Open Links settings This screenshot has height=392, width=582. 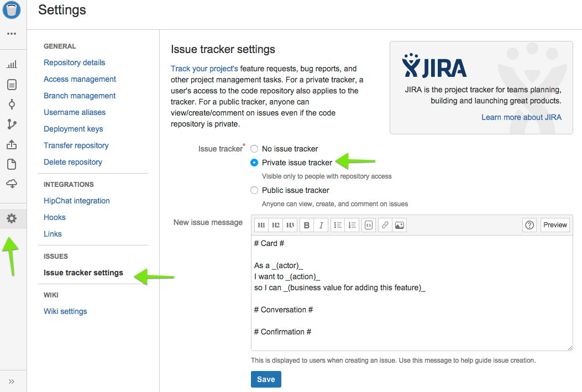point(53,234)
